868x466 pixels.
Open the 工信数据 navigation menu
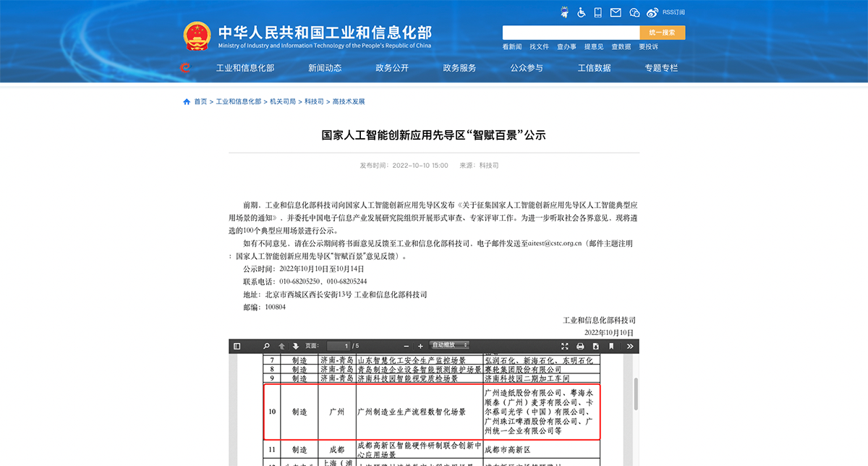pyautogui.click(x=594, y=68)
